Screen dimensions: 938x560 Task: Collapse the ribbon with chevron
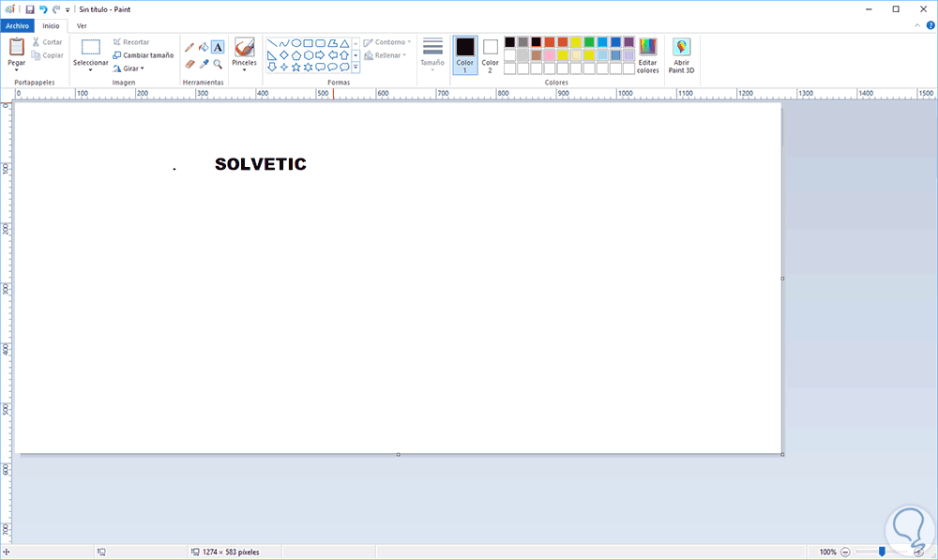pyautogui.click(x=917, y=25)
